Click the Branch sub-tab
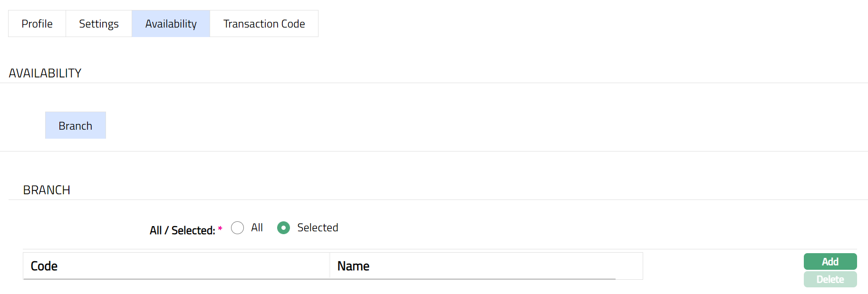Image resolution: width=868 pixels, height=294 pixels. (76, 126)
